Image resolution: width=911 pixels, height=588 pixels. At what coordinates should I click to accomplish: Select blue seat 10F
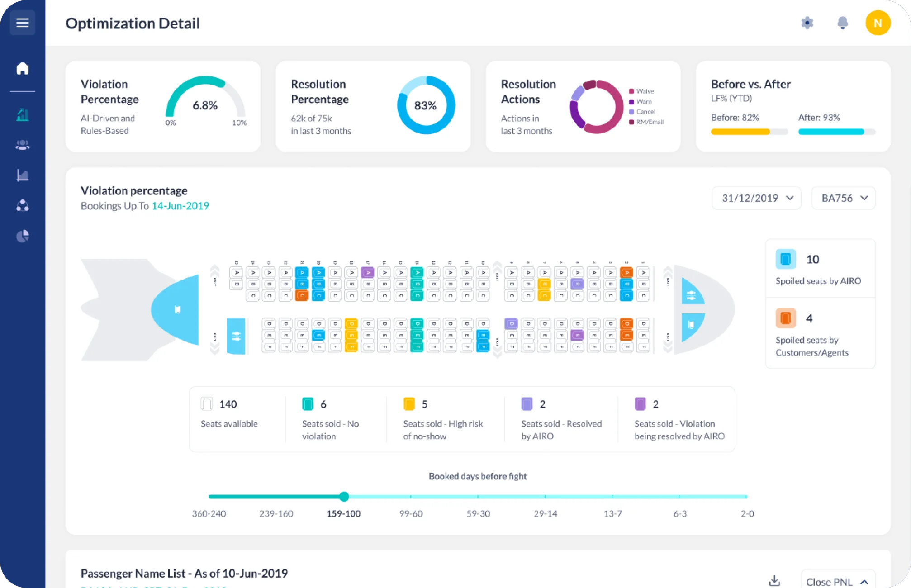pos(483,347)
